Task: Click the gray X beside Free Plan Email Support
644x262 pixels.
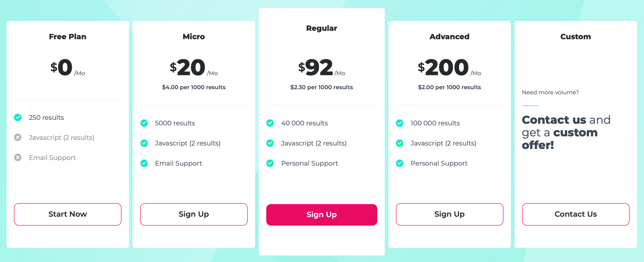Action: click(x=18, y=158)
